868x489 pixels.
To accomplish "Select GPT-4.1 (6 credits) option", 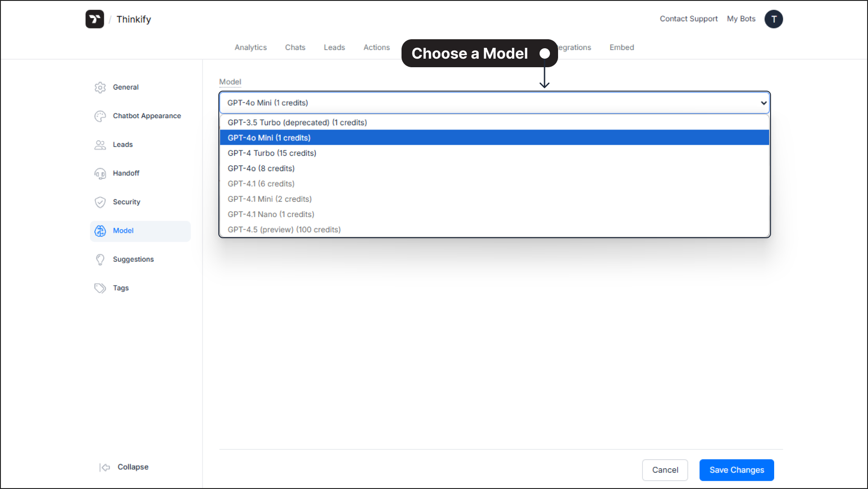I will (x=494, y=184).
